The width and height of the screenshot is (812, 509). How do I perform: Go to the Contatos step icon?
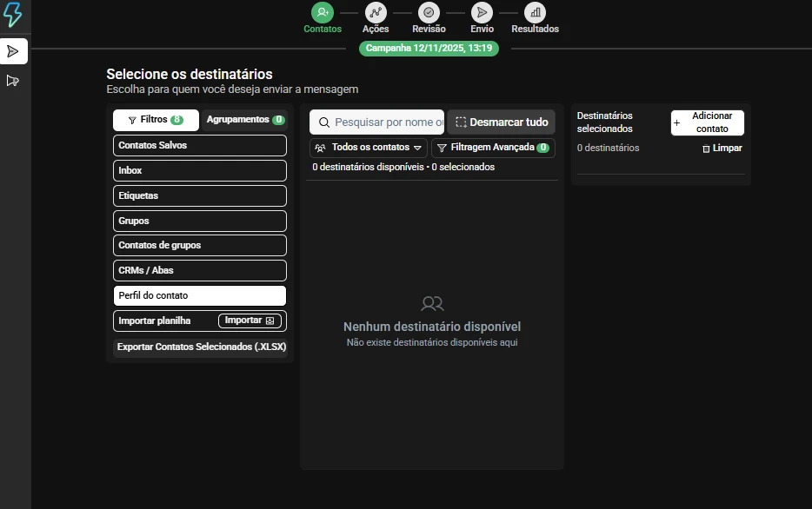pos(323,12)
